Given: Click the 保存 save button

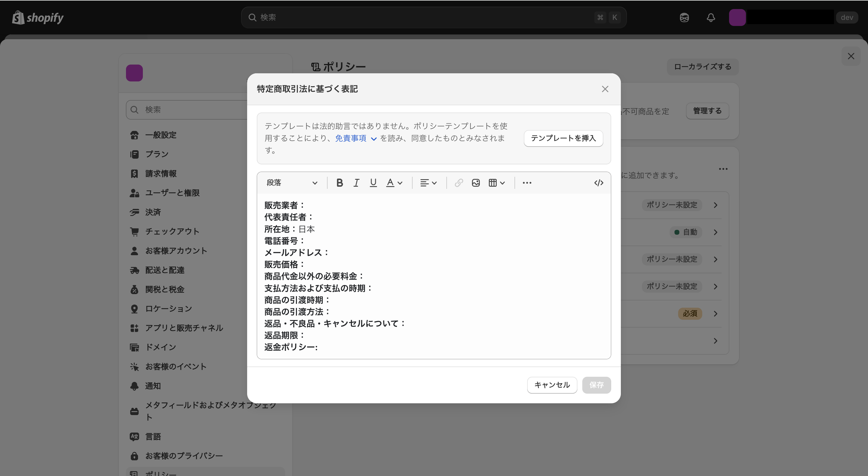Looking at the screenshot, I should point(596,385).
